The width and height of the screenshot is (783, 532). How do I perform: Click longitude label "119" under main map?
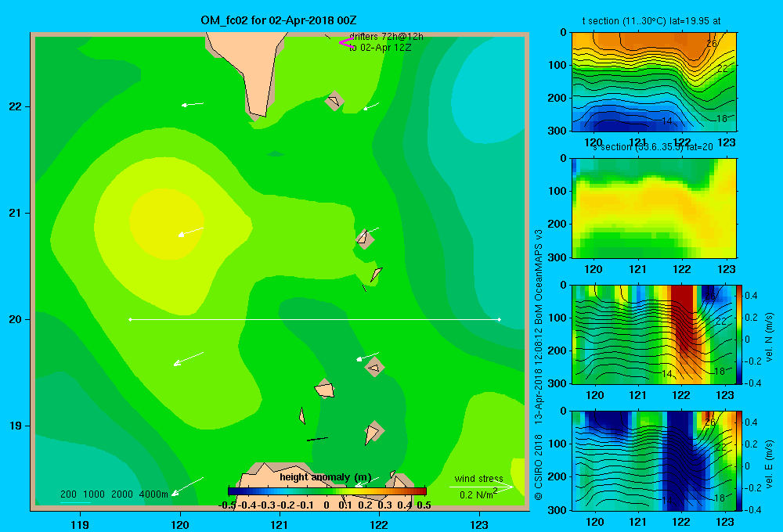pyautogui.click(x=80, y=524)
